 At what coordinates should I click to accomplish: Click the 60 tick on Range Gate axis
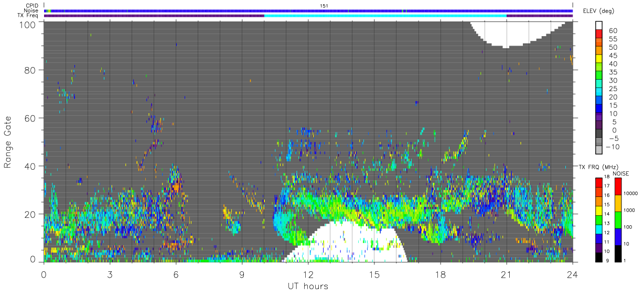[30, 118]
